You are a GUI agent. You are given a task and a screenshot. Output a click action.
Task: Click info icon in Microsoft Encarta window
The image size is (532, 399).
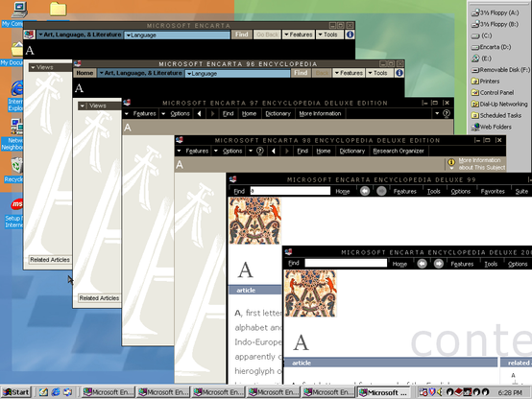tap(350, 35)
